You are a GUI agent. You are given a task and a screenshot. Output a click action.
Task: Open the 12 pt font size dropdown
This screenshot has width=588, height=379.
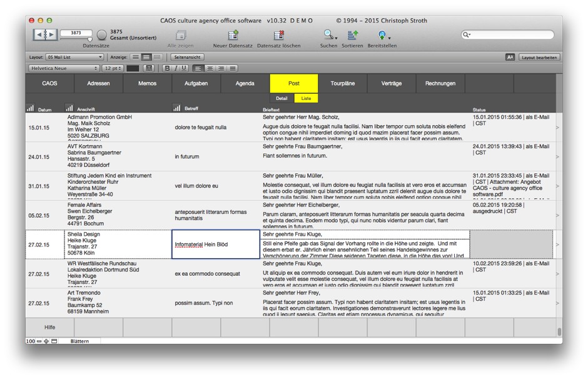113,68
